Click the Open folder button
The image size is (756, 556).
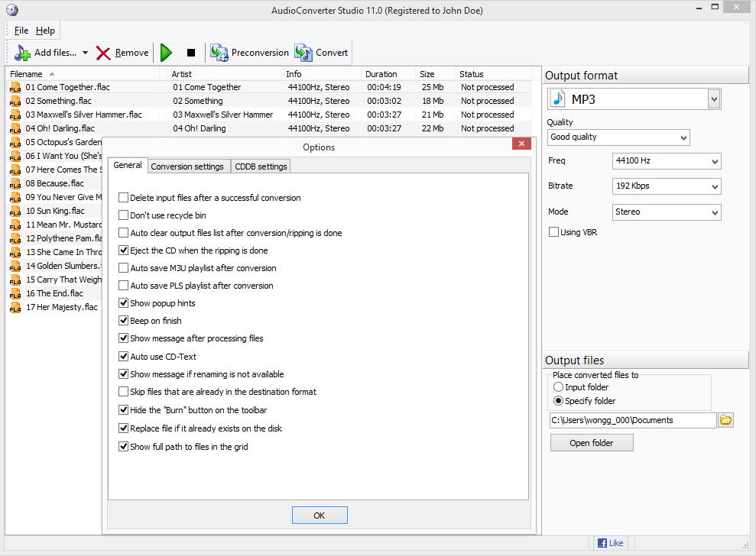click(x=591, y=442)
